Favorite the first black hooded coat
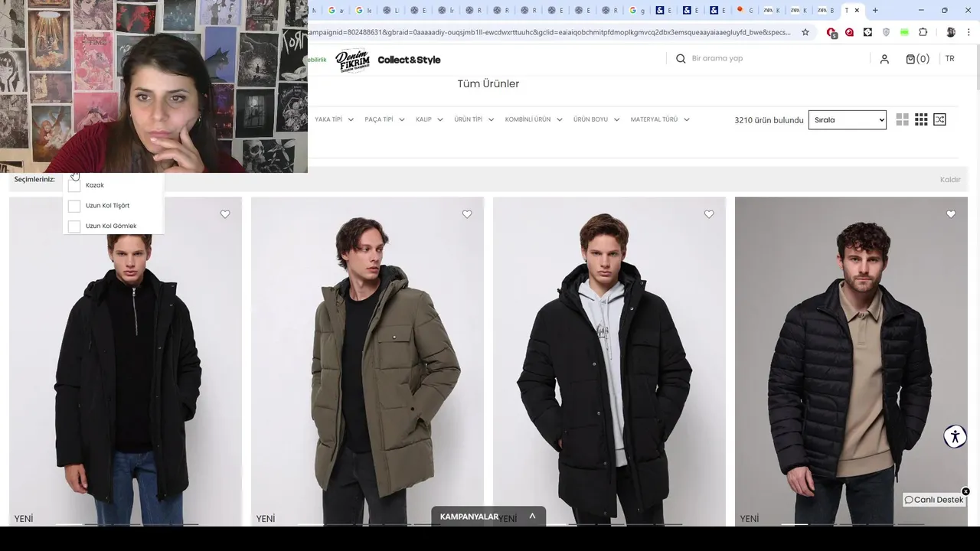This screenshot has height=551, width=980. click(225, 214)
